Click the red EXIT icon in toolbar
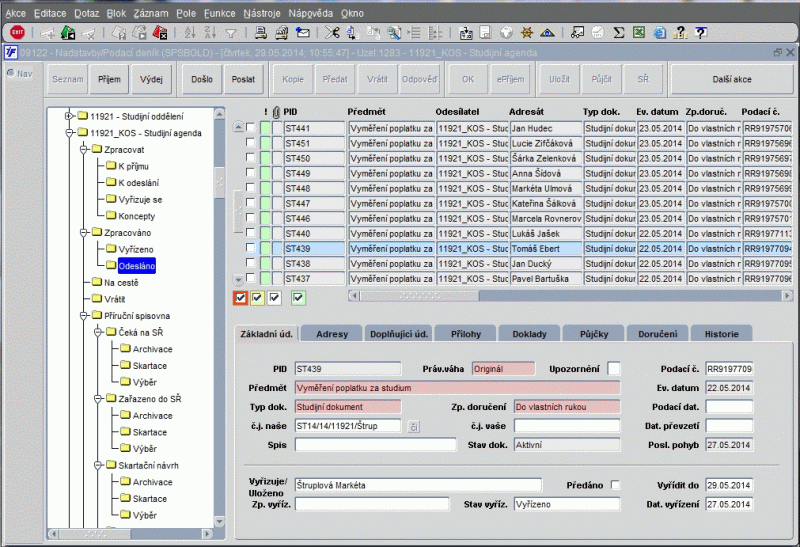The height and width of the screenshot is (547, 800). [x=17, y=33]
